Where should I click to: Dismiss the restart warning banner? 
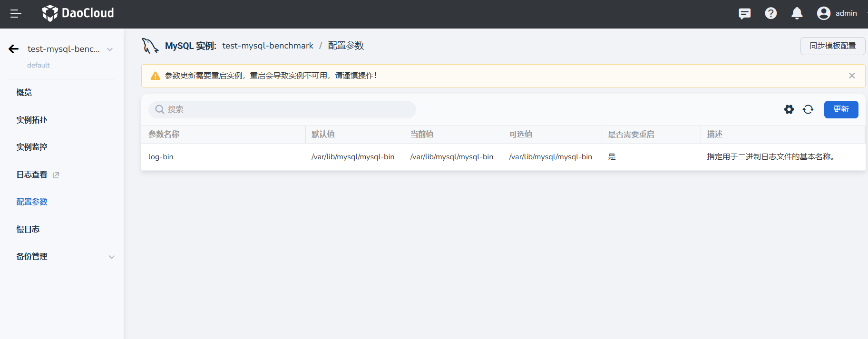click(x=851, y=76)
